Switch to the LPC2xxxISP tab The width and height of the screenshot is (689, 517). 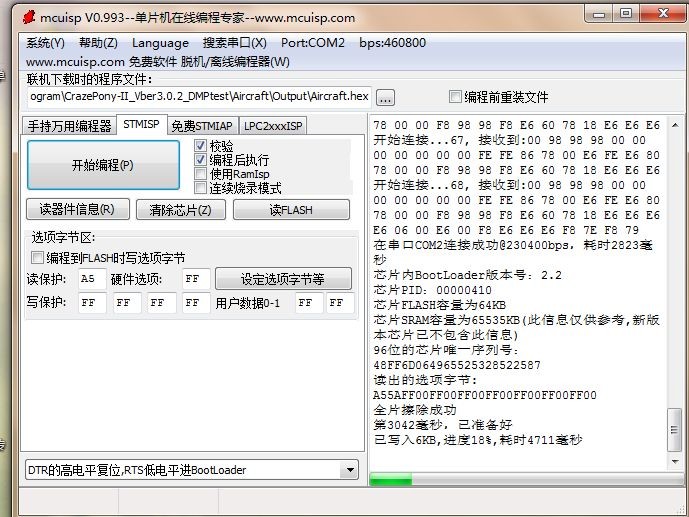[x=273, y=126]
